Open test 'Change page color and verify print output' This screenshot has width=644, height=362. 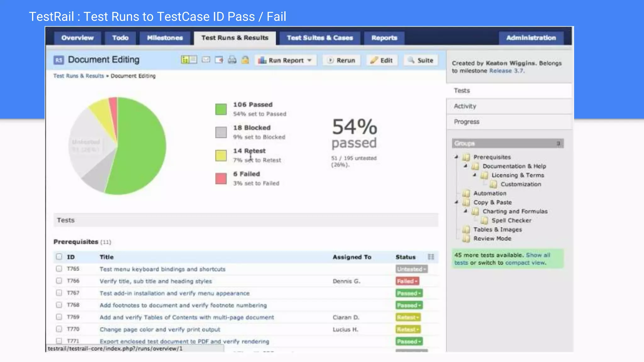click(x=160, y=329)
